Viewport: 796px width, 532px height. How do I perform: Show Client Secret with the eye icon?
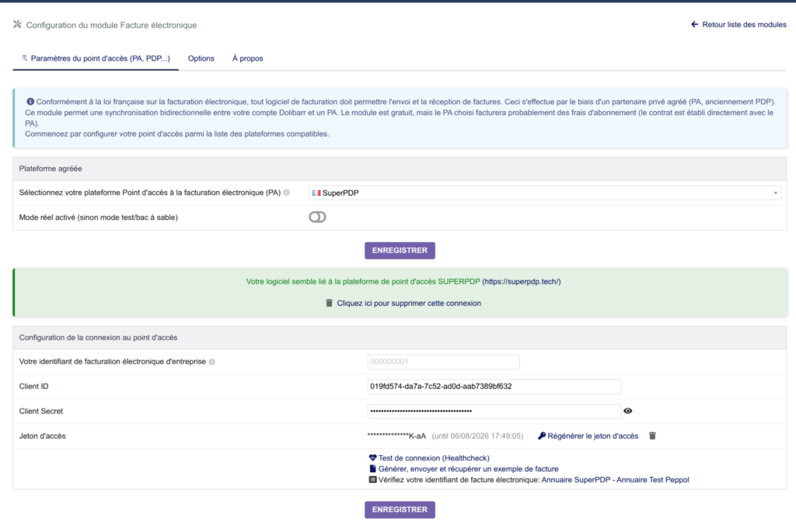[x=628, y=411]
